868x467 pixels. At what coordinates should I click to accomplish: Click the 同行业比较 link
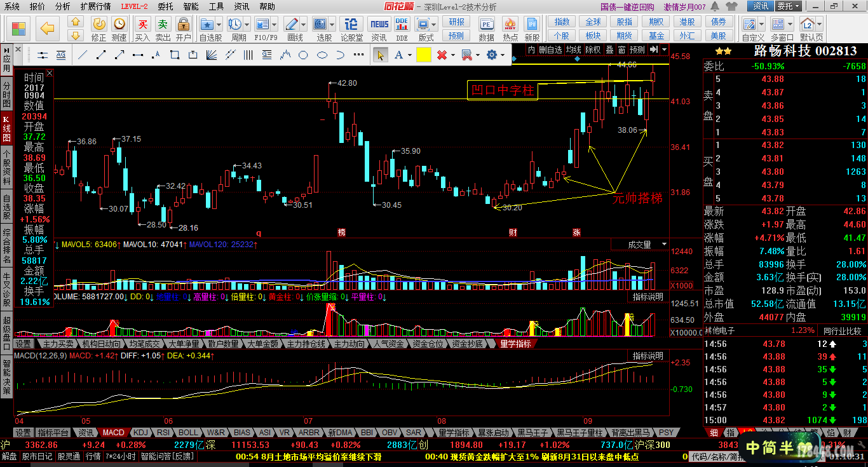(841, 331)
